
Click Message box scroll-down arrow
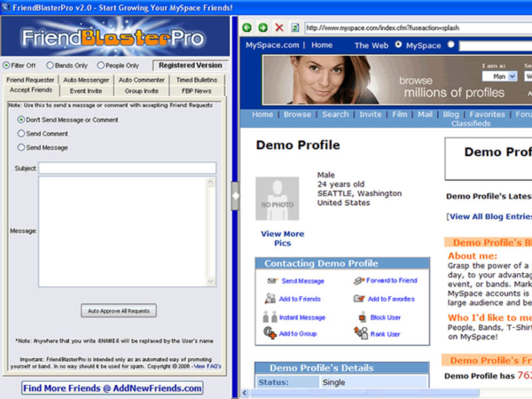[x=210, y=281]
